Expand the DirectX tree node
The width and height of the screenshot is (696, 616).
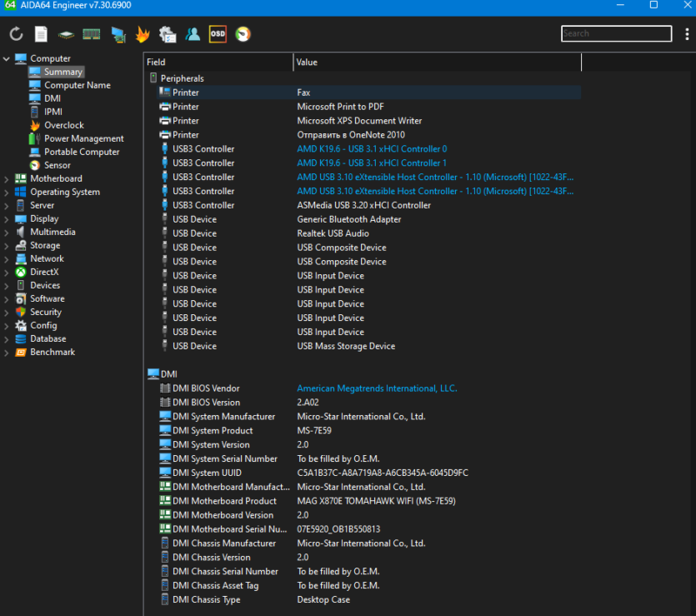click(x=6, y=272)
